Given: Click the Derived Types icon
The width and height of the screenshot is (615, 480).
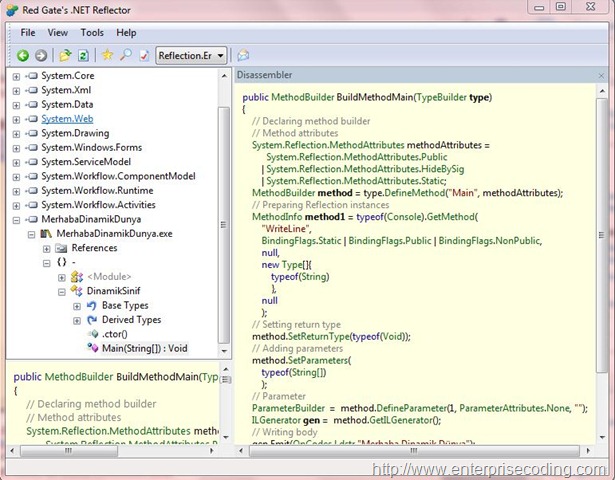Looking at the screenshot, I should tap(92, 320).
